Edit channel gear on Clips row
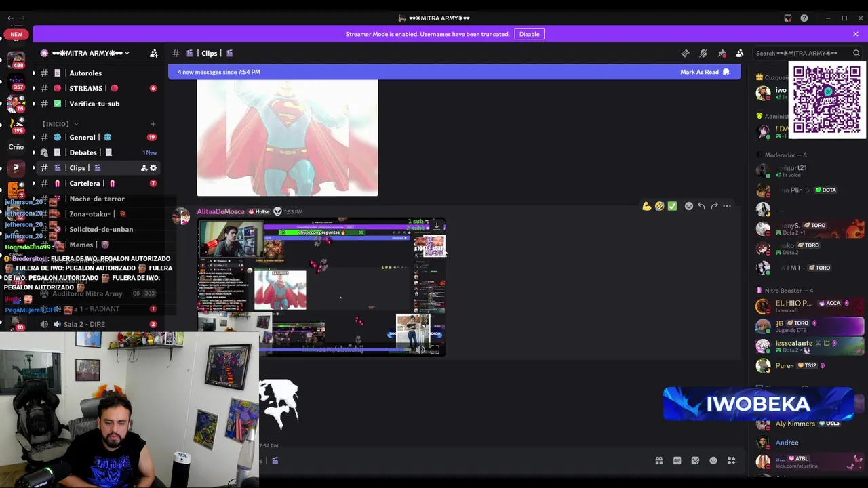The height and width of the screenshot is (488, 868). pos(153,168)
